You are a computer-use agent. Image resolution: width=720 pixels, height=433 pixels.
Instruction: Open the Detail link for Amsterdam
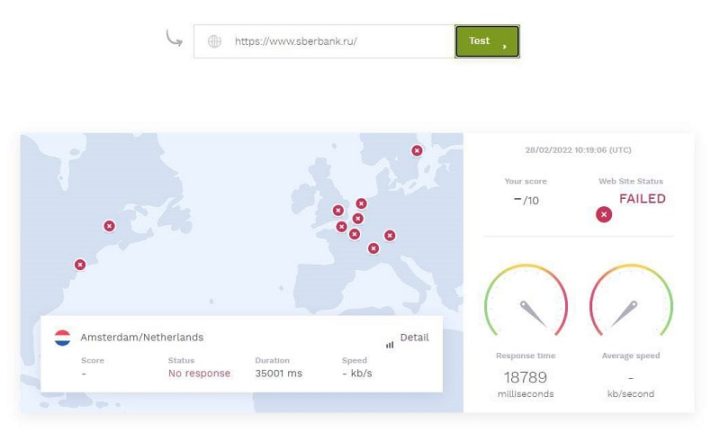pos(414,338)
